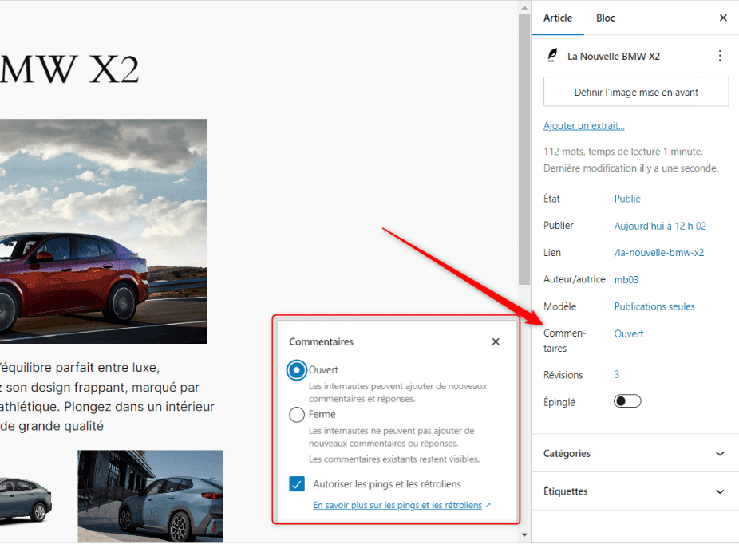Switch to the Bloc tab
This screenshot has width=739, height=560.
click(605, 18)
